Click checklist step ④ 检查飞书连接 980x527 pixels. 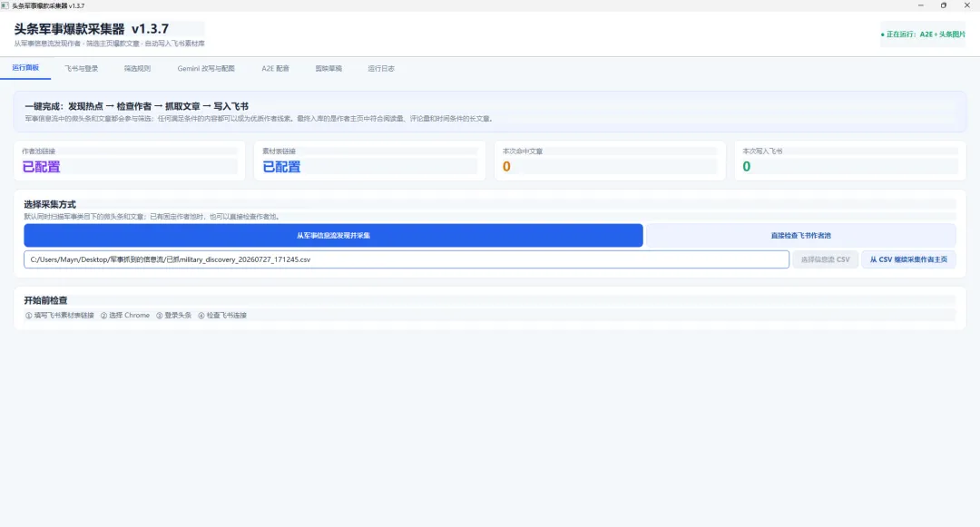[x=222, y=316]
